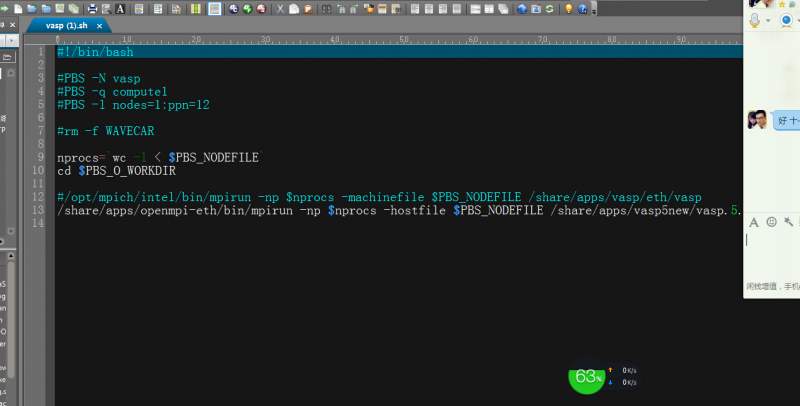
Task: Click the blue circle icon in chat header
Action: point(786,20)
